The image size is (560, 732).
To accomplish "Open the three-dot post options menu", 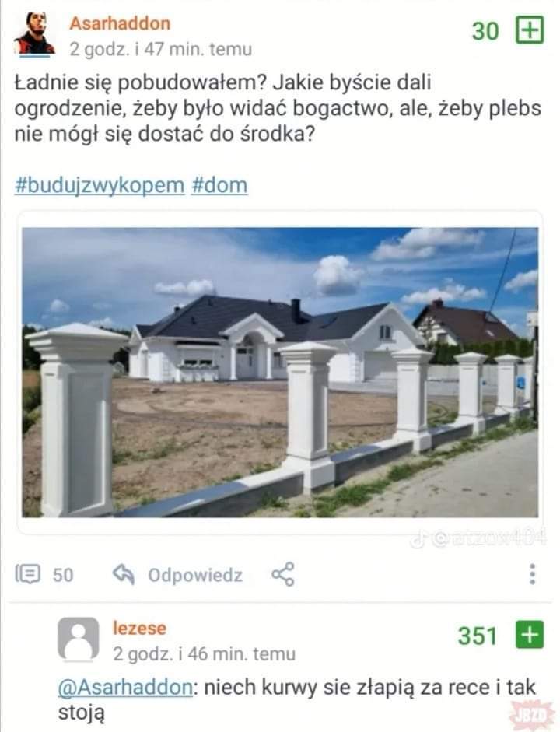I will point(532,574).
